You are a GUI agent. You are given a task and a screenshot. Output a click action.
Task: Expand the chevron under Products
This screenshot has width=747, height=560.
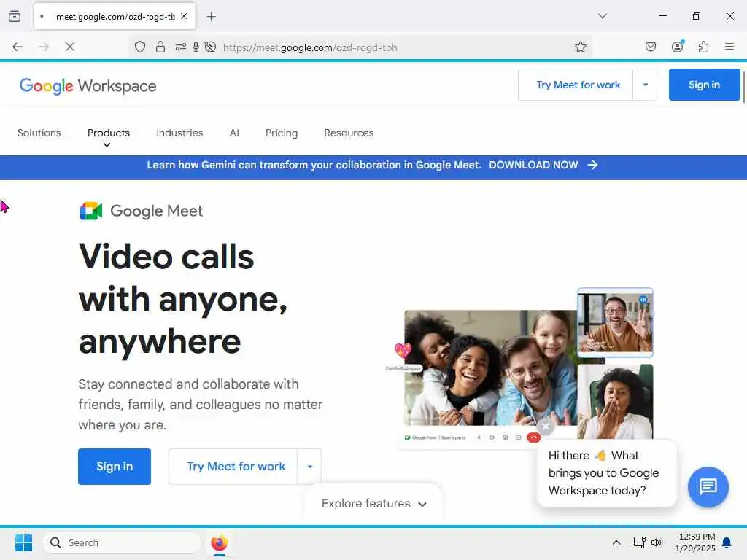[x=107, y=145]
